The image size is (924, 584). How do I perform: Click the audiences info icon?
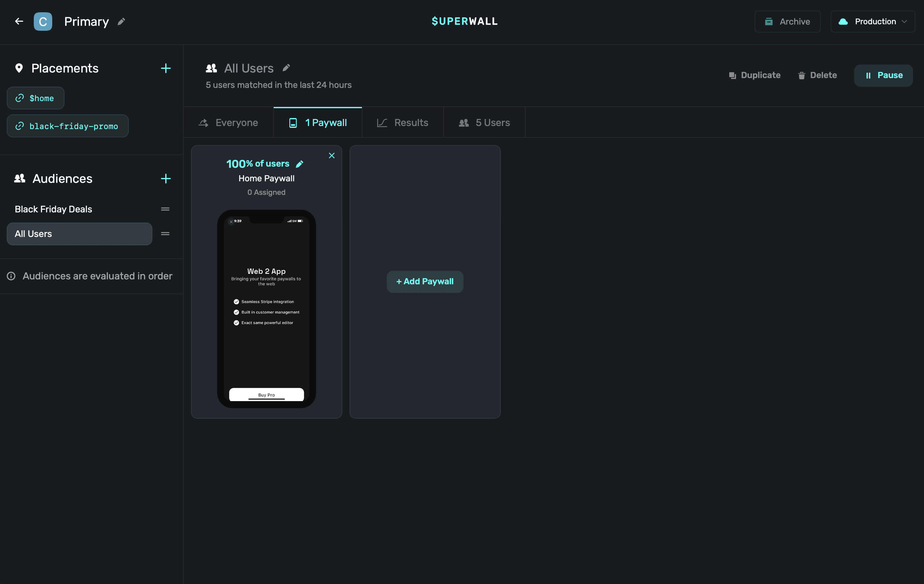(11, 276)
